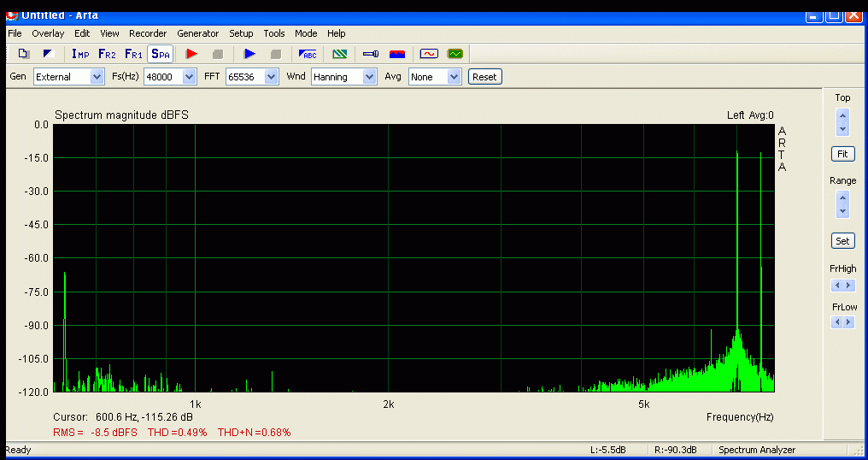This screenshot has width=868, height=460.
Task: Increase Range with up arrow
Action: tap(842, 198)
